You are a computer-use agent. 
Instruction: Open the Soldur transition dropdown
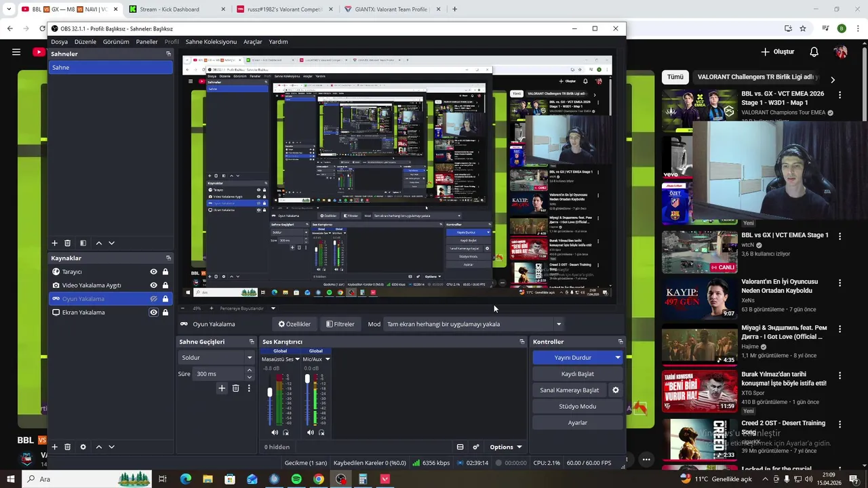pos(216,358)
